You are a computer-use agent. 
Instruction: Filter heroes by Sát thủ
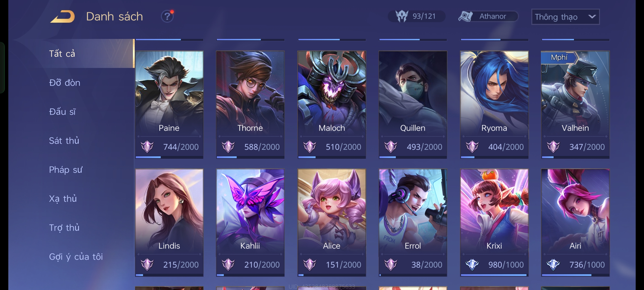pyautogui.click(x=64, y=140)
